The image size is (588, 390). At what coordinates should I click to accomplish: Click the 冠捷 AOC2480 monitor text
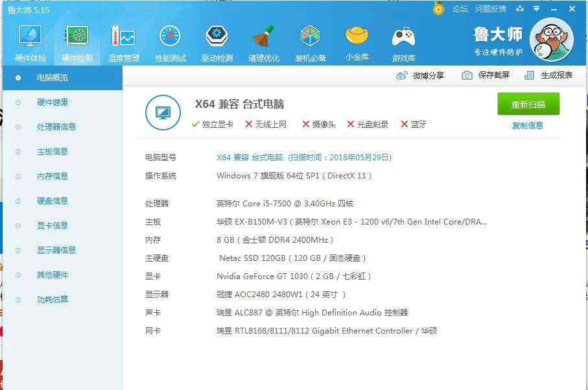(x=281, y=295)
